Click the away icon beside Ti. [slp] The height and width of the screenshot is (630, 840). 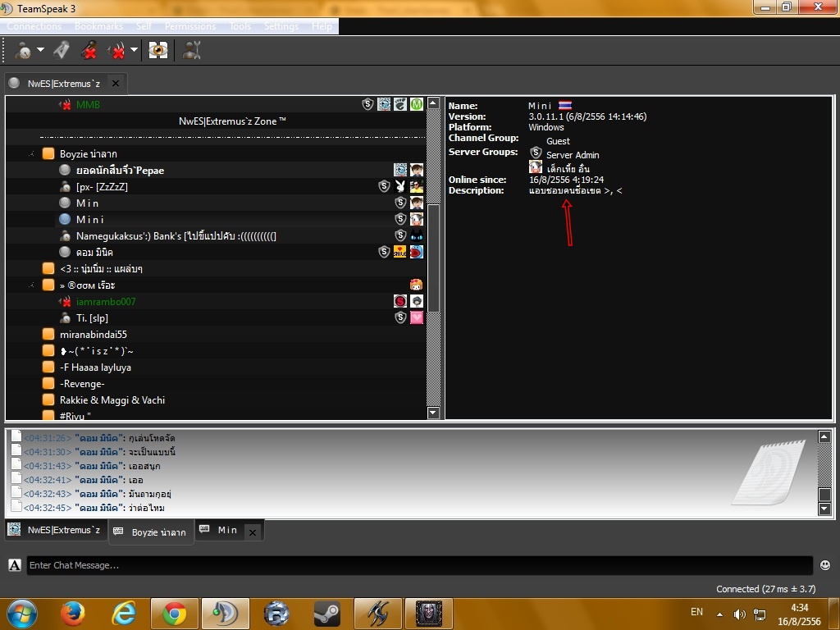coord(65,318)
